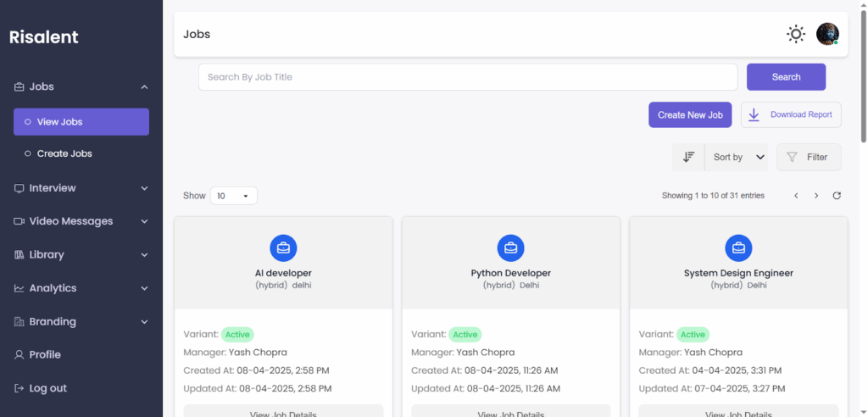Click the AI developer briefcase icon
The image size is (868, 417).
[283, 247]
